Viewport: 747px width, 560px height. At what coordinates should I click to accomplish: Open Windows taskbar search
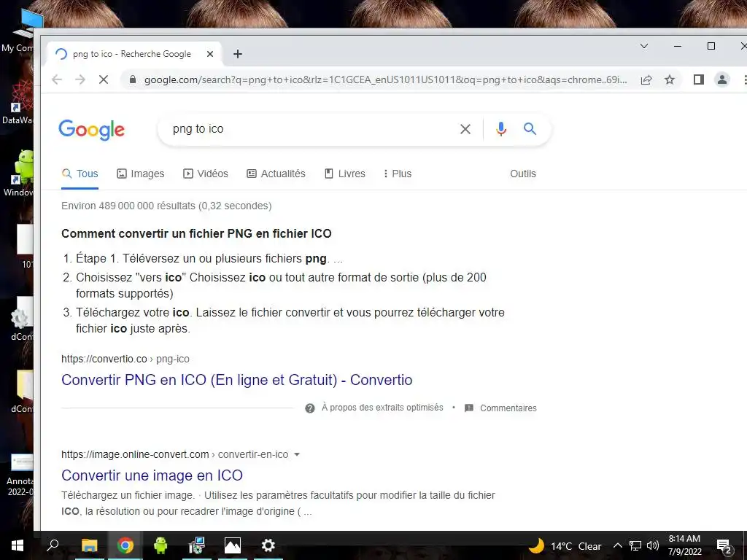click(53, 545)
